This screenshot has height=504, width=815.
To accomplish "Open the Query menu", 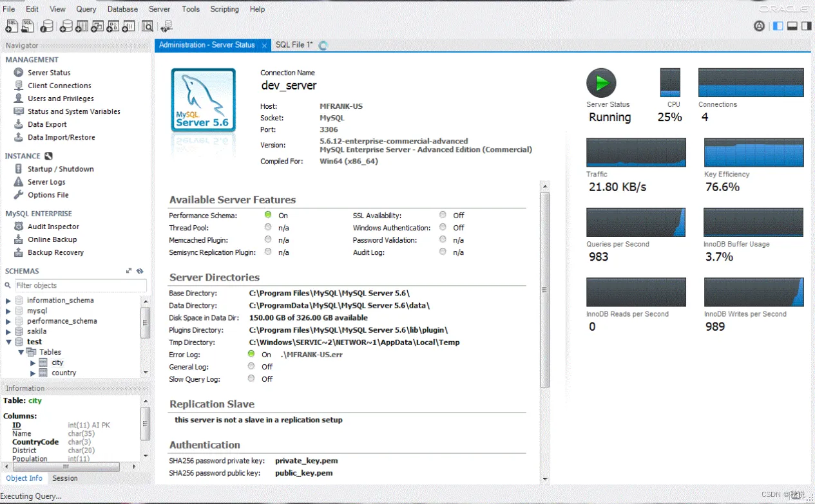I will click(86, 9).
